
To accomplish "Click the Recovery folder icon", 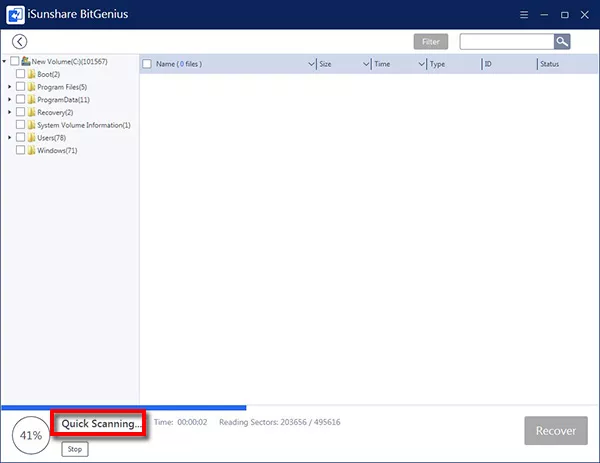I will (x=31, y=112).
